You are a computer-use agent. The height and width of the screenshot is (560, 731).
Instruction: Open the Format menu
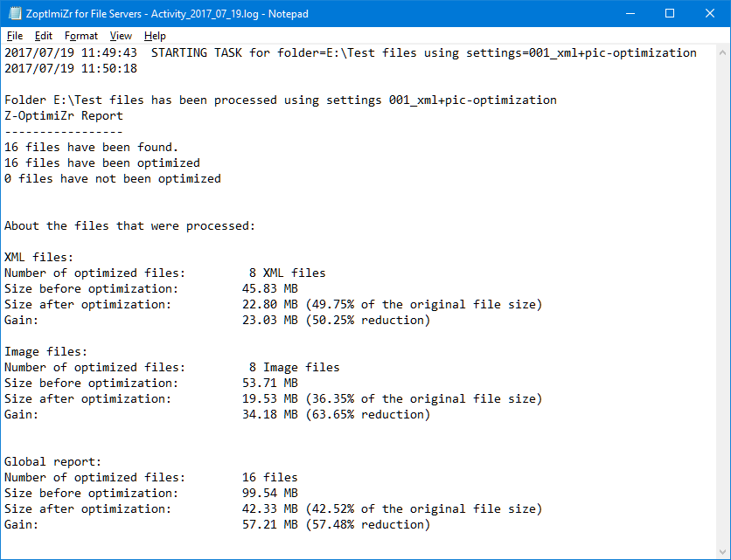81,36
